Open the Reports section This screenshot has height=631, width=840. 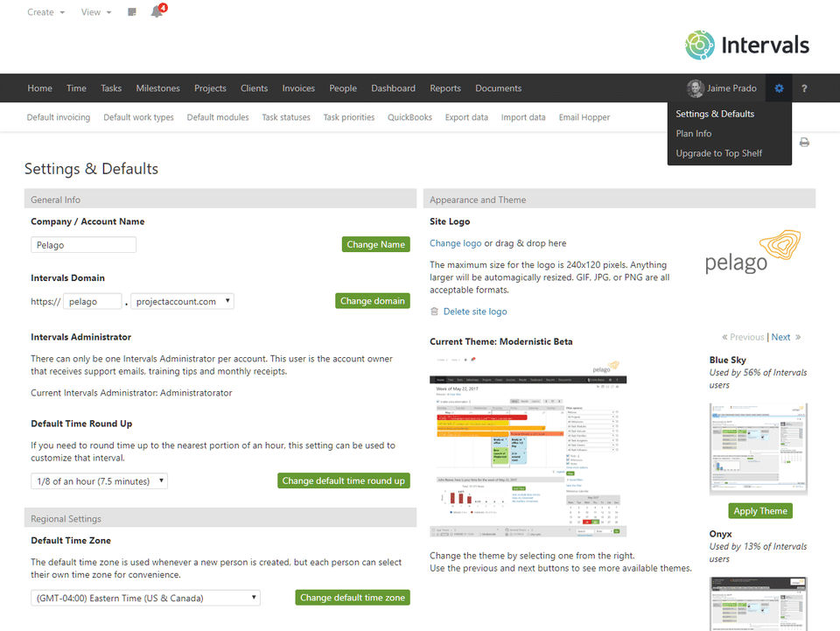point(445,88)
